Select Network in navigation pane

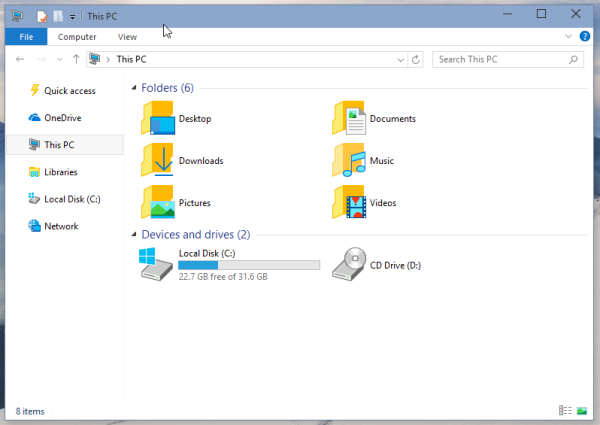click(x=64, y=226)
